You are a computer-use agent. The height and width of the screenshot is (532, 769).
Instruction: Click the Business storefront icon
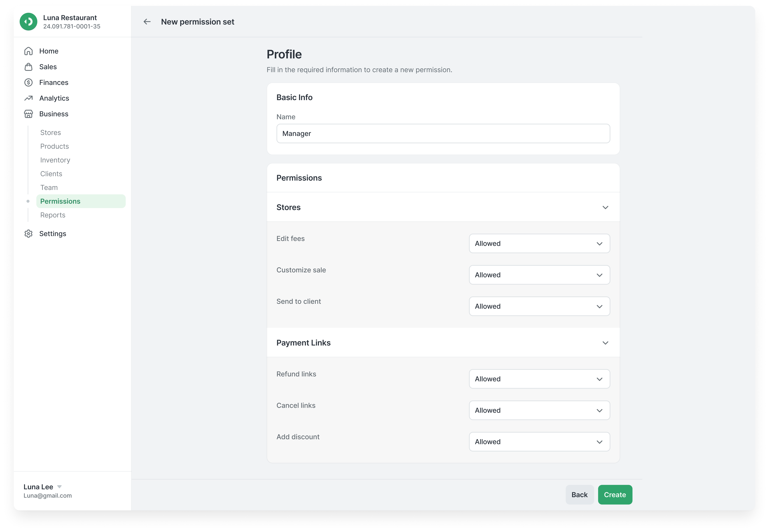point(29,114)
